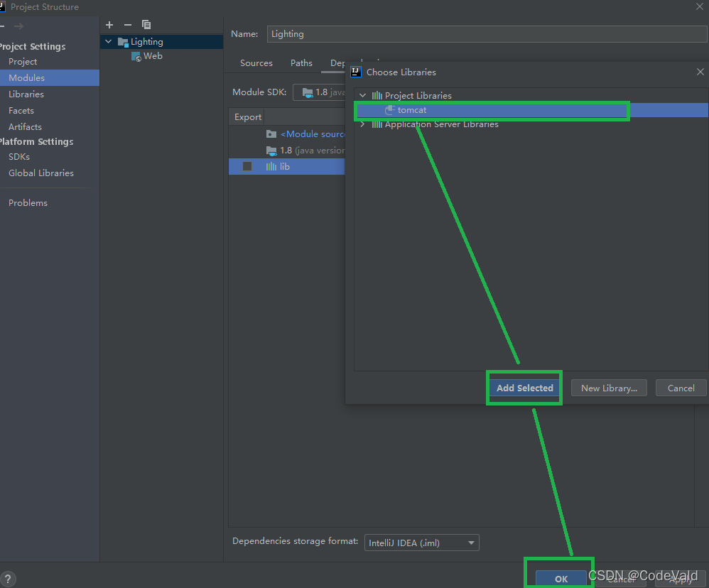
Task: Cancel the Choose Libraries dialog
Action: (681, 388)
